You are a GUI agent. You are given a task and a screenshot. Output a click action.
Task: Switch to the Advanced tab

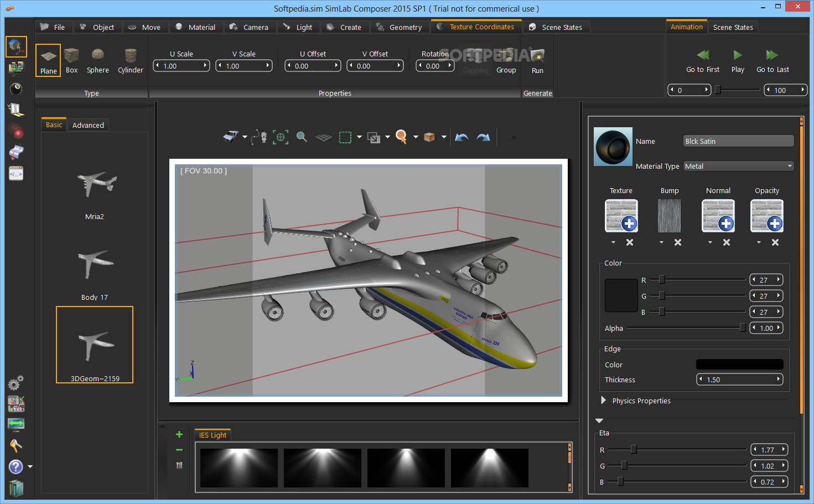click(88, 125)
